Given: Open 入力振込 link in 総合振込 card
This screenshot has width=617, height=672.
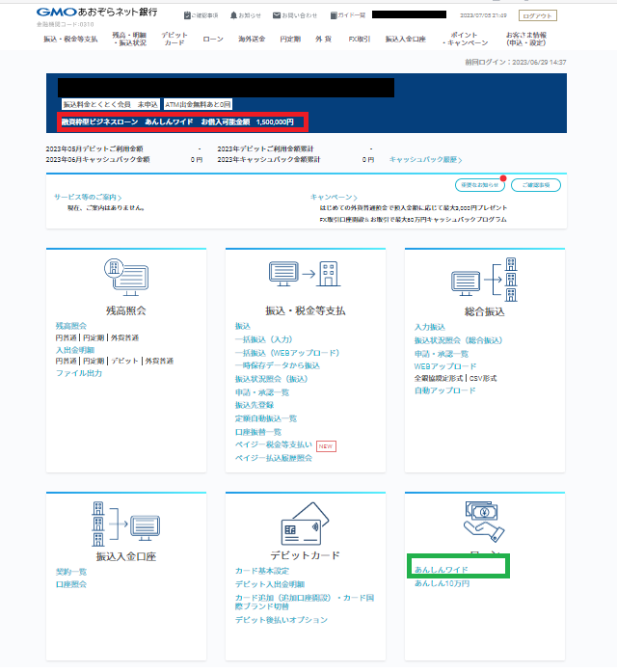Looking at the screenshot, I should [x=430, y=328].
